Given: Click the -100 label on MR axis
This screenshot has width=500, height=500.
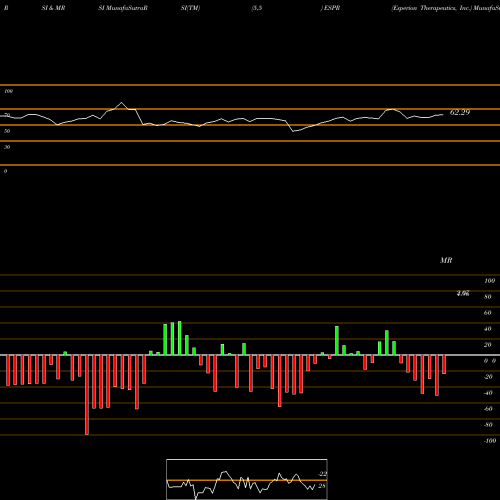Looking at the screenshot, I should click(x=490, y=441).
